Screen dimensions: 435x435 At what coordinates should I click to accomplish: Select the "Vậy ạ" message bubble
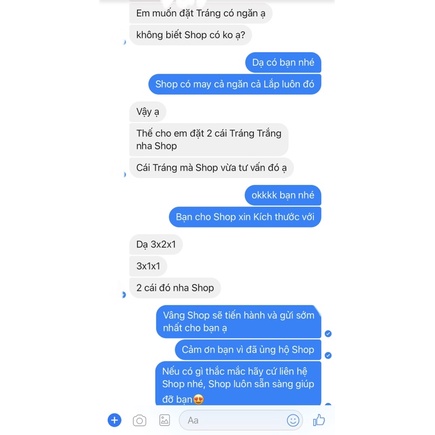pyautogui.click(x=148, y=112)
